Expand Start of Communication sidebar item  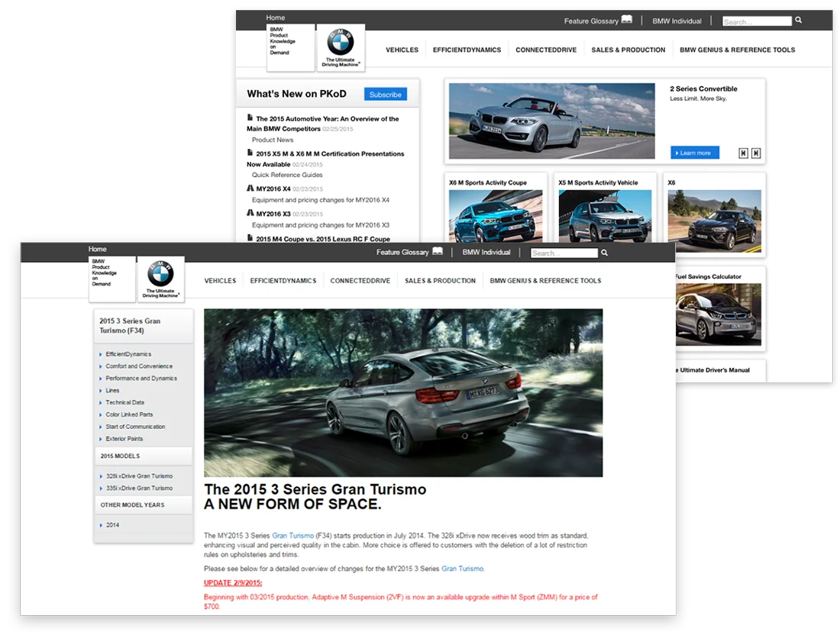[135, 427]
